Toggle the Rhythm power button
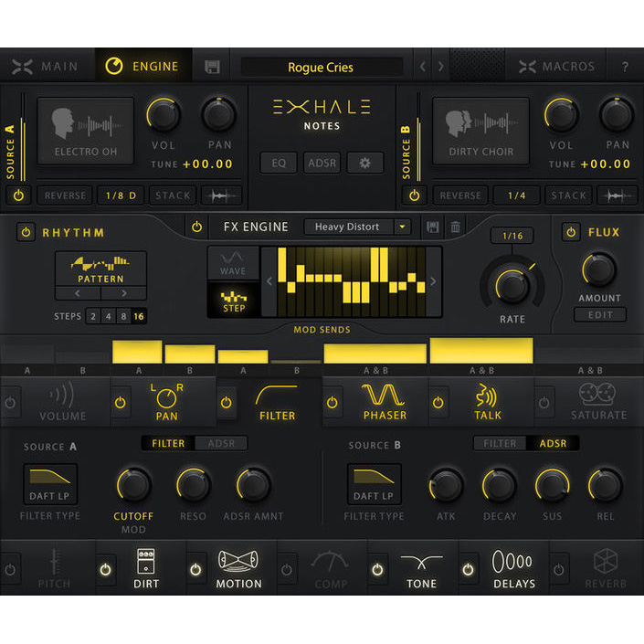Viewport: 644px width, 644px height. click(26, 232)
